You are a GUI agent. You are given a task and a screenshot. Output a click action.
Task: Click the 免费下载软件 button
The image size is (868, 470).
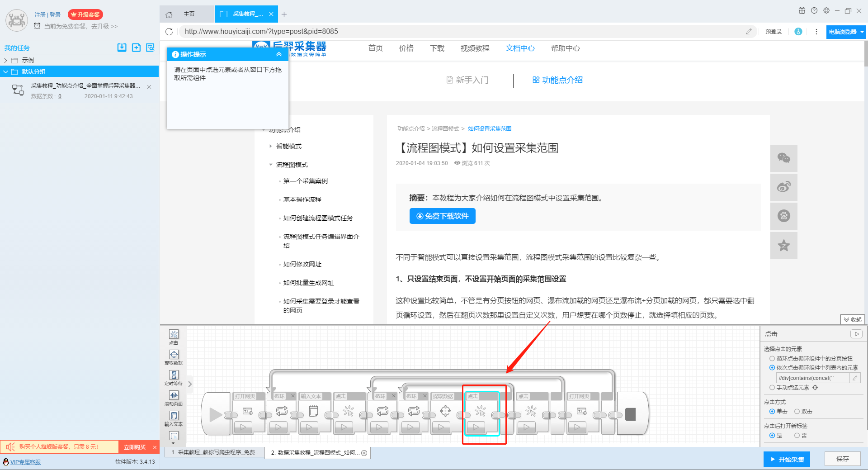tap(443, 216)
